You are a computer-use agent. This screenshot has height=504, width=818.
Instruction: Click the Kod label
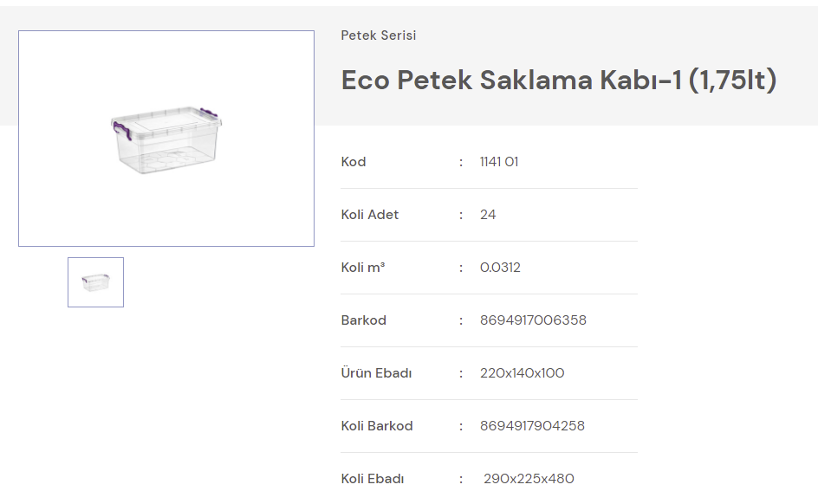pyautogui.click(x=354, y=162)
